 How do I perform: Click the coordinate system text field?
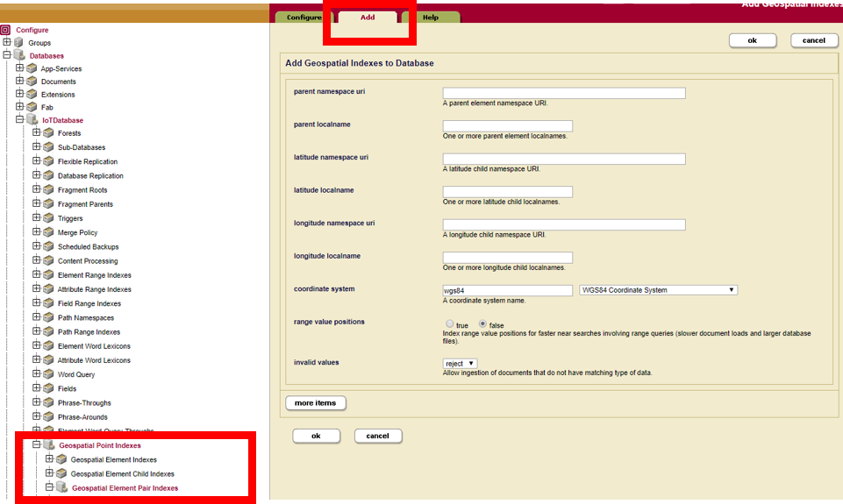[508, 290]
